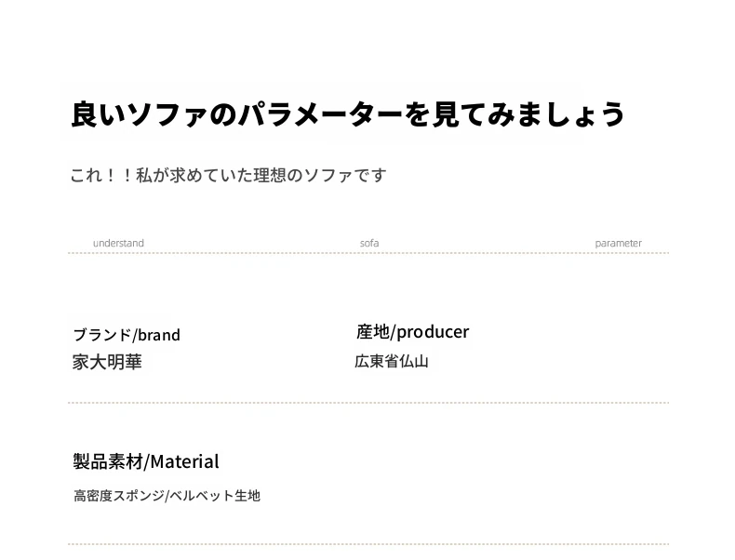Click the small 'understand' label
This screenshot has height=560, width=735.
coord(118,243)
